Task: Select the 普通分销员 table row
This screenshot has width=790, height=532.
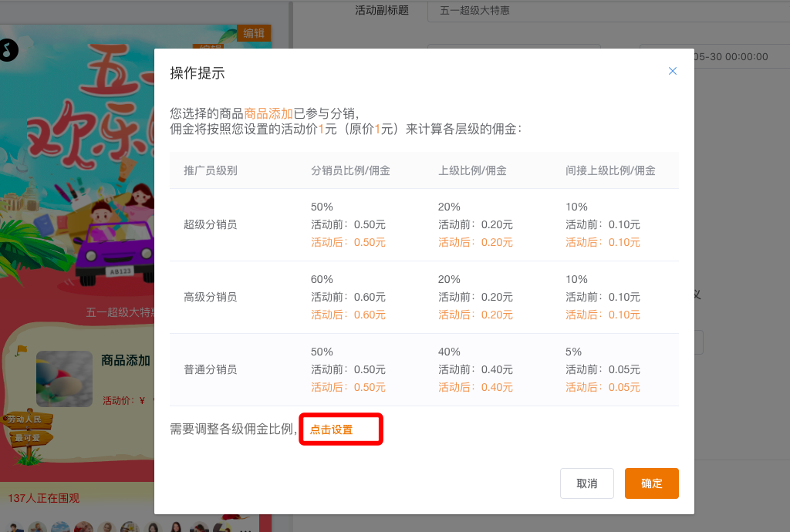Action: 424,369
